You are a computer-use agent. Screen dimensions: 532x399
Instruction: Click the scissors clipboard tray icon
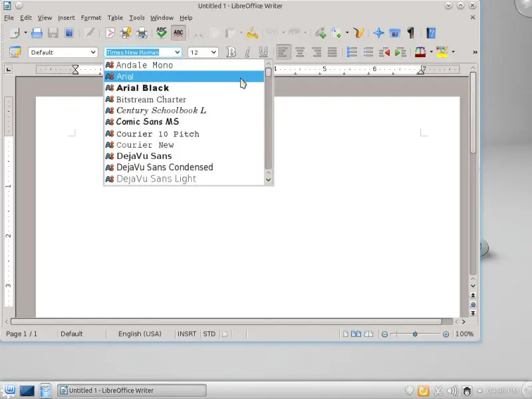[438, 391]
